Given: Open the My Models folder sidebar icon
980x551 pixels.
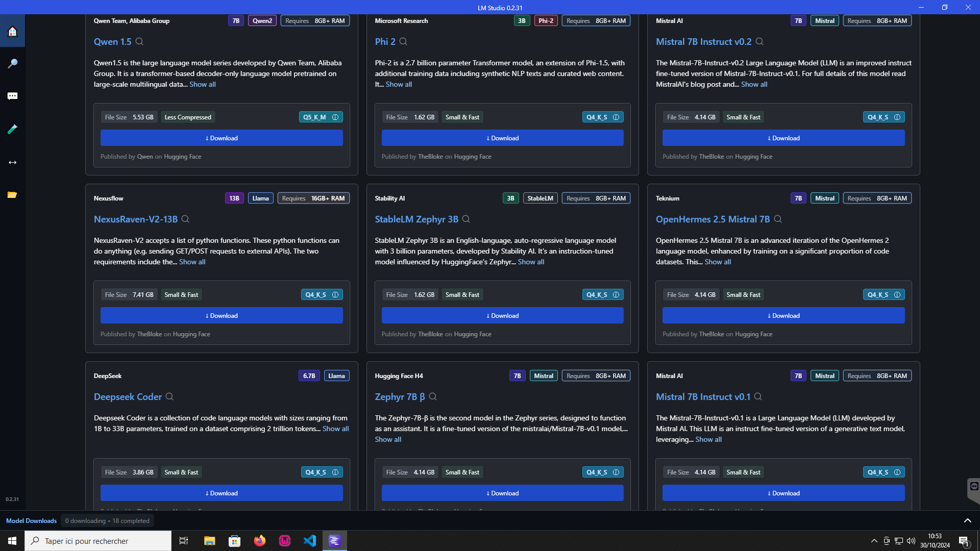Looking at the screenshot, I should point(12,195).
